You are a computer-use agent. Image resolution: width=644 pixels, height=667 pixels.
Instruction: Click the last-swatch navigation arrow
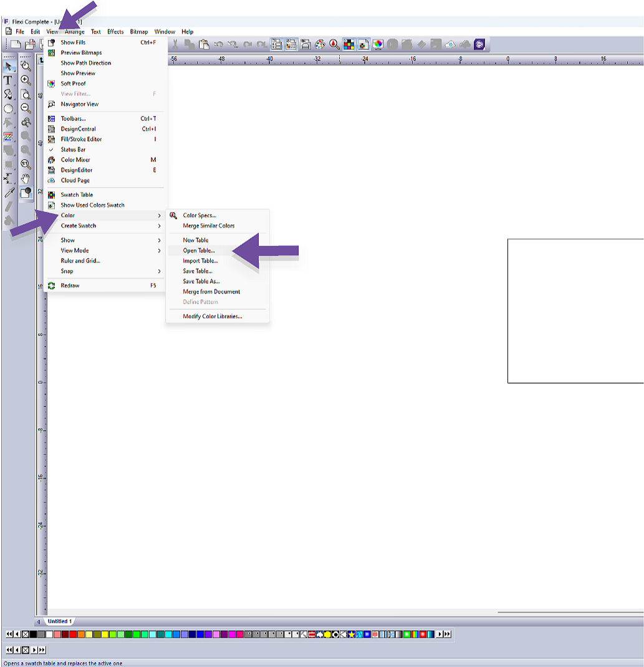[447, 635]
